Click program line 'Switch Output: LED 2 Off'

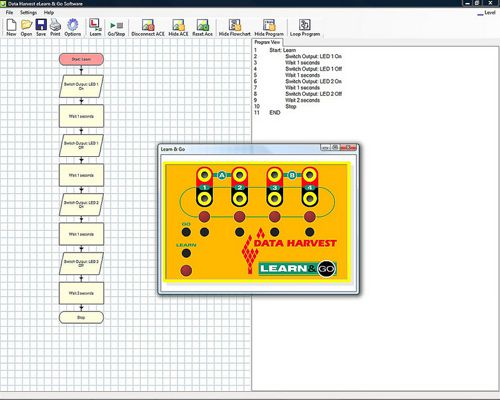pyautogui.click(x=314, y=94)
